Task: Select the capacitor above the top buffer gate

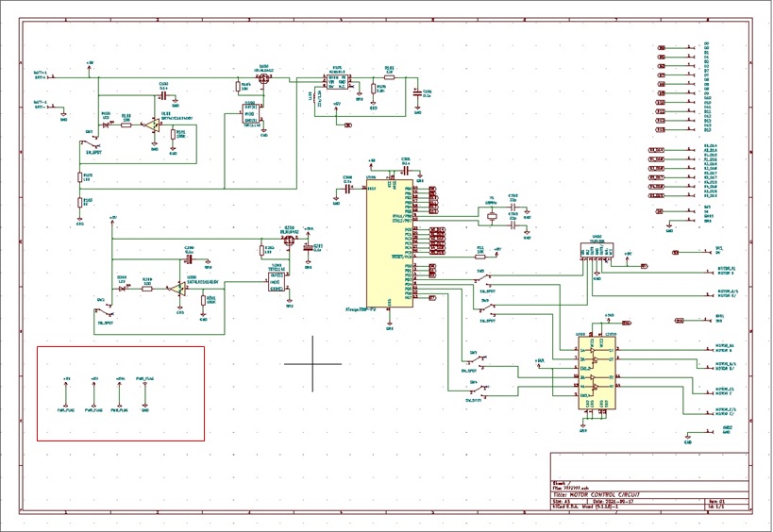Action: (163, 95)
